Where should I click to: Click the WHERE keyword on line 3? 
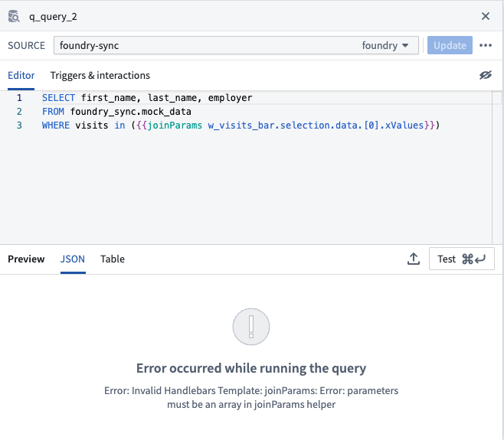(x=56, y=125)
